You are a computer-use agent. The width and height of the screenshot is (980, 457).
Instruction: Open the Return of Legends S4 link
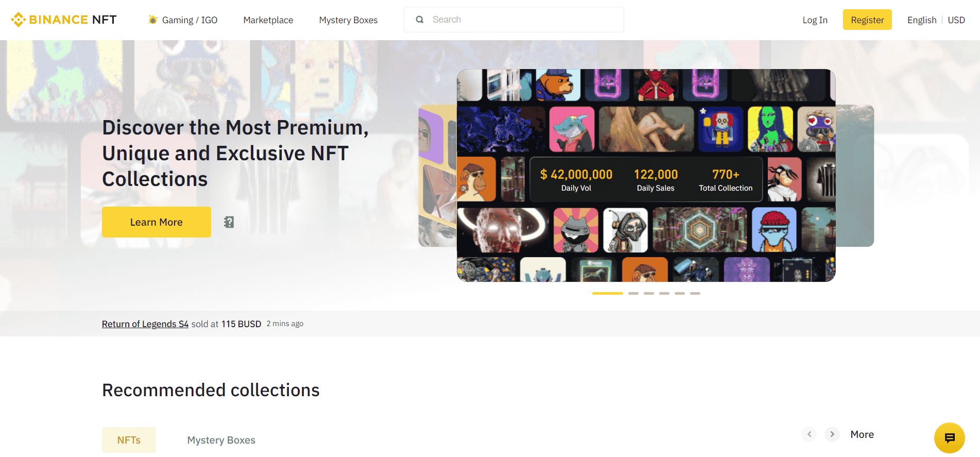[x=145, y=324]
